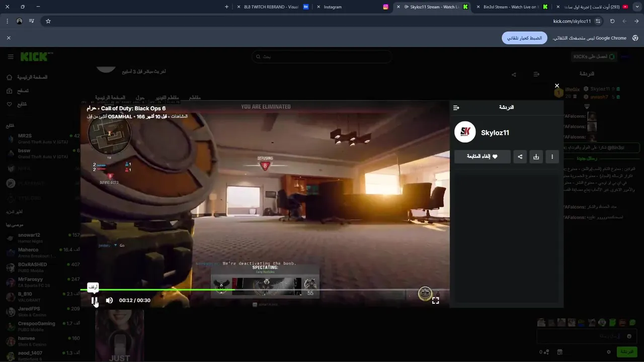Switch to the Clips tab on channel page
The image size is (644, 362).
[x=195, y=98]
